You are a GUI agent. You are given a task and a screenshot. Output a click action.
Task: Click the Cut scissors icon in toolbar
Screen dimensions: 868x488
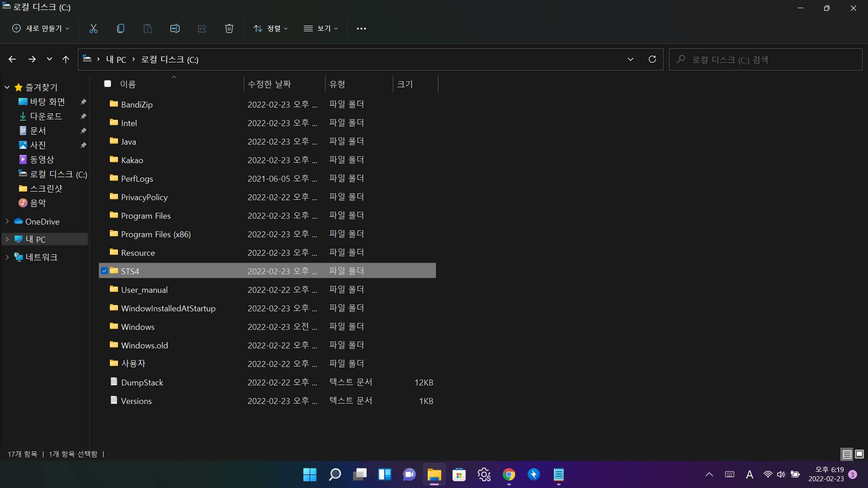point(94,28)
